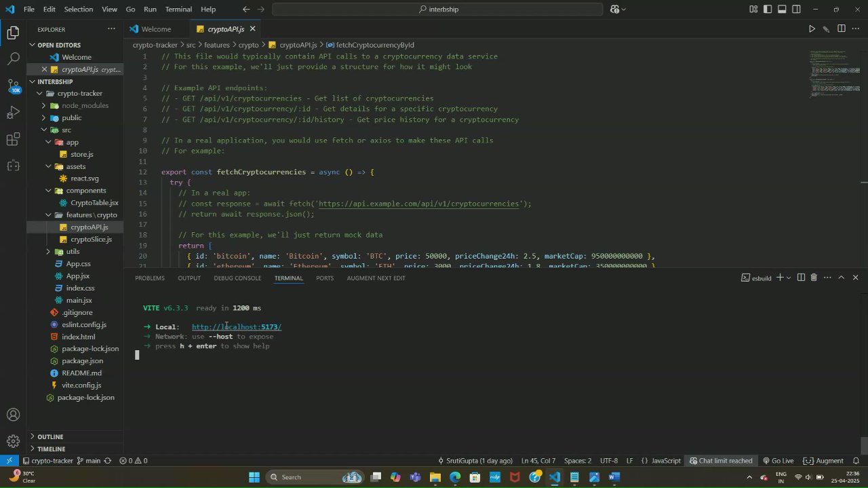868x488 pixels.
Task: Switch to the PROBLEMS panel tab
Action: (x=149, y=278)
